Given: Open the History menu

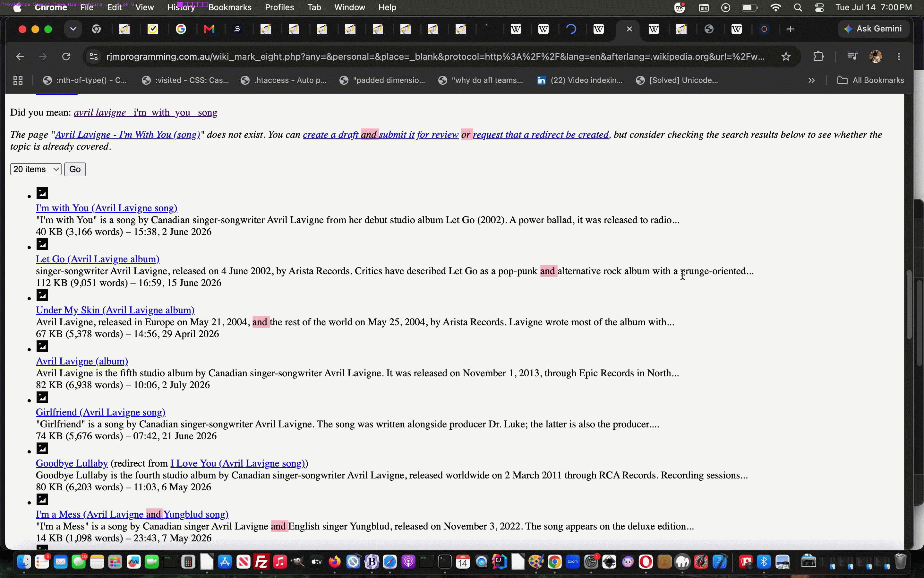Looking at the screenshot, I should (181, 8).
